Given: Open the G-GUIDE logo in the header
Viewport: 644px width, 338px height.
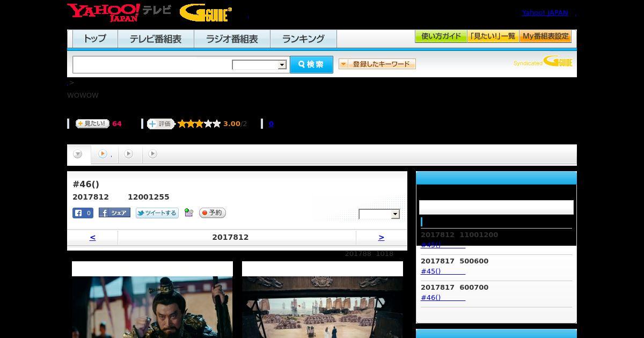Looking at the screenshot, I should point(206,13).
